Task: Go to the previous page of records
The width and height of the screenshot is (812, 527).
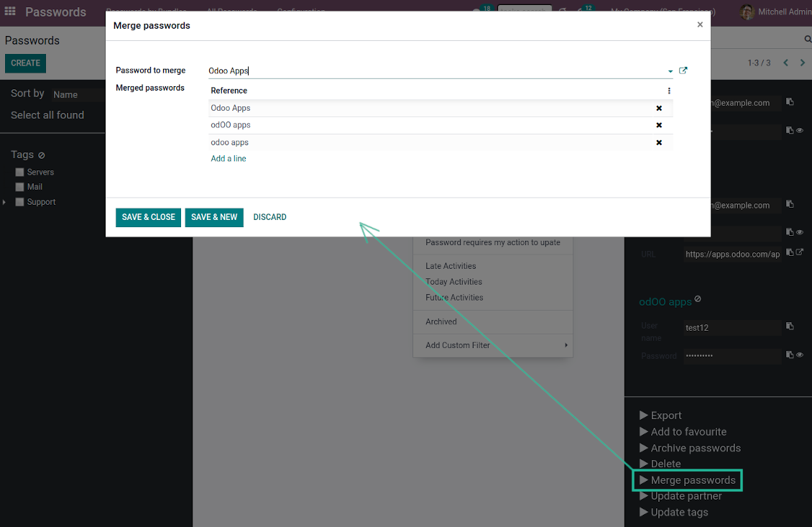Action: tap(785, 63)
